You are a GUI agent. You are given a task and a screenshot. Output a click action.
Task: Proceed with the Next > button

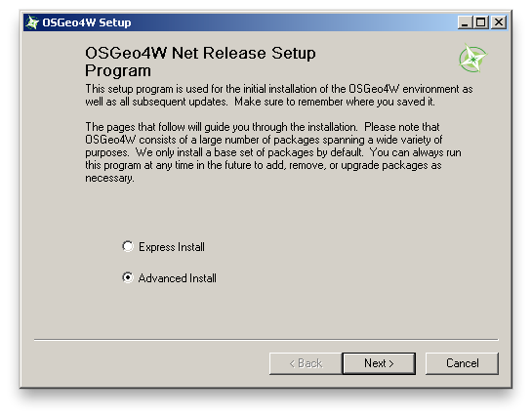pos(379,363)
